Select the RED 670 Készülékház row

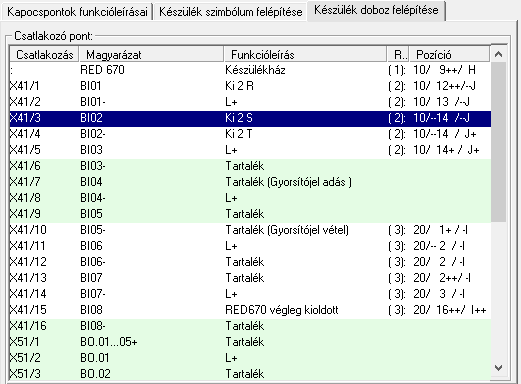[250, 70]
